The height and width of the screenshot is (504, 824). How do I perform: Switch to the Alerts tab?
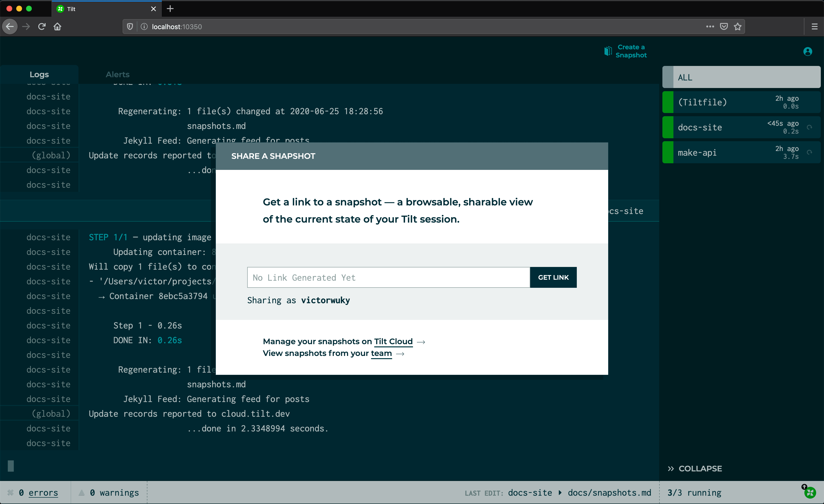click(x=118, y=74)
